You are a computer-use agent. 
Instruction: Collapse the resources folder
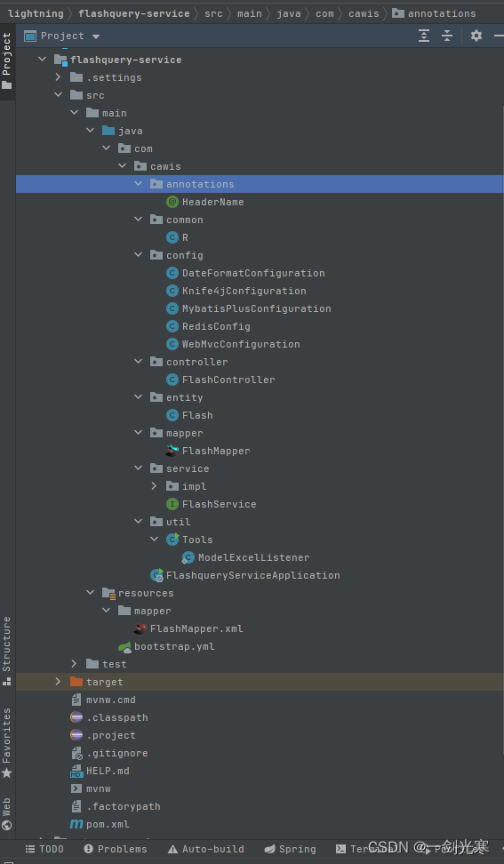(91, 593)
